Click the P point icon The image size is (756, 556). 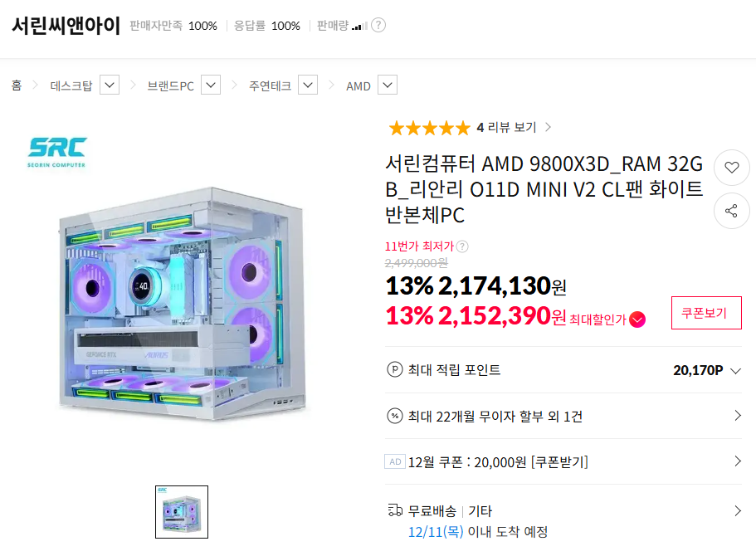(395, 370)
